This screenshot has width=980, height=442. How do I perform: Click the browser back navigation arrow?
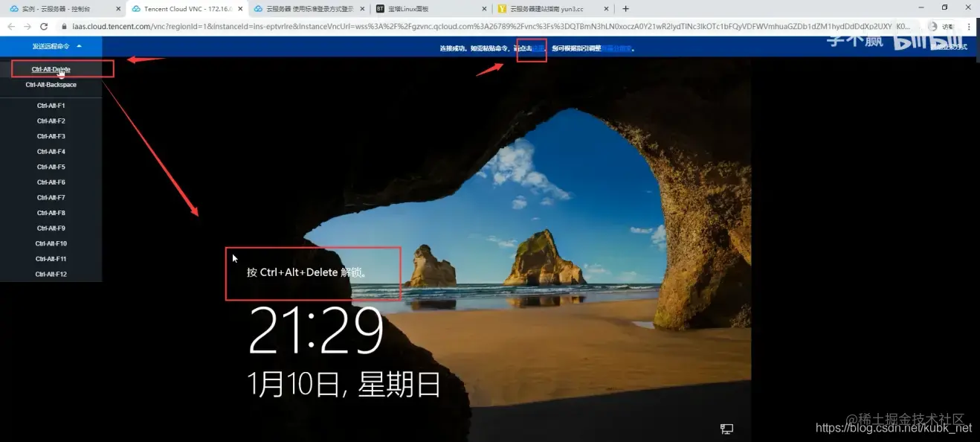coord(10,25)
